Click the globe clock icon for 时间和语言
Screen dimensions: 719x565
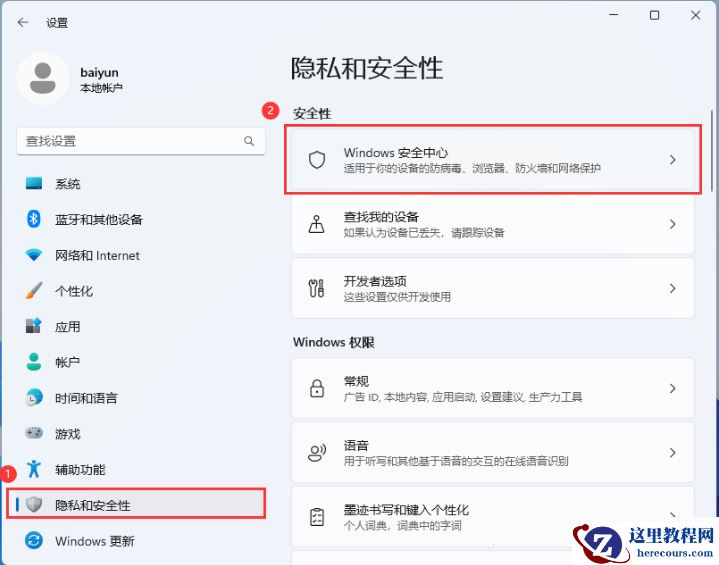pyautogui.click(x=33, y=398)
